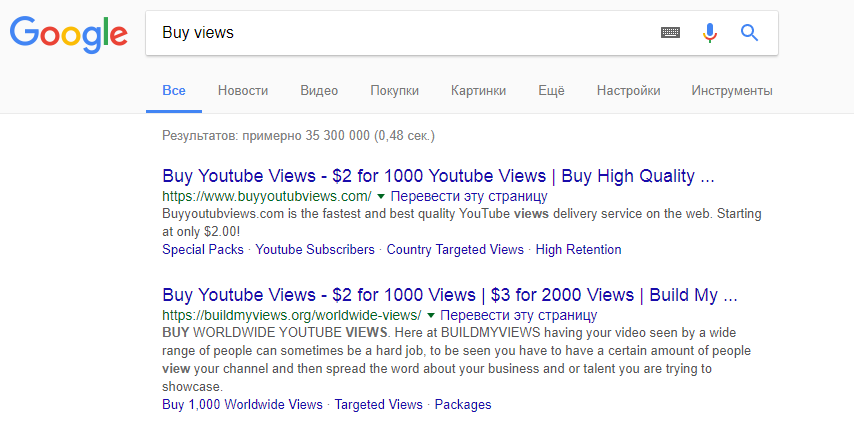Click "Перевести эту страницу" for buildmyviews.org
854x421 pixels.
(x=518, y=315)
